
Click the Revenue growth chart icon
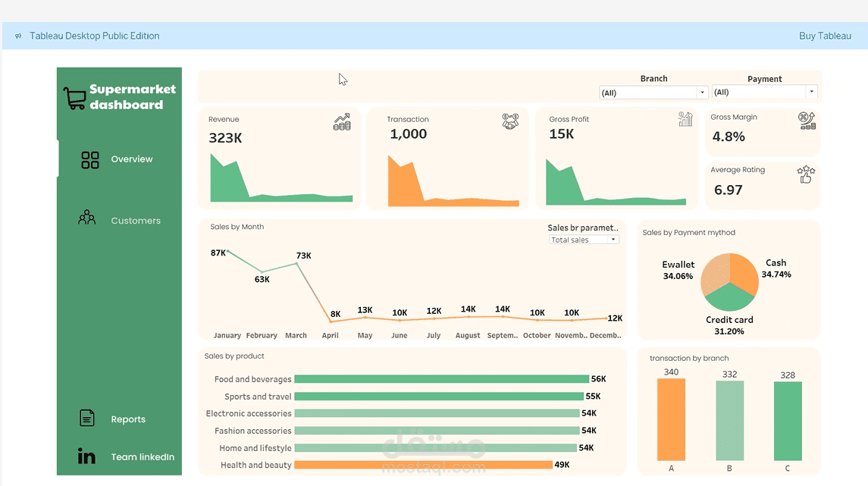[x=342, y=122]
